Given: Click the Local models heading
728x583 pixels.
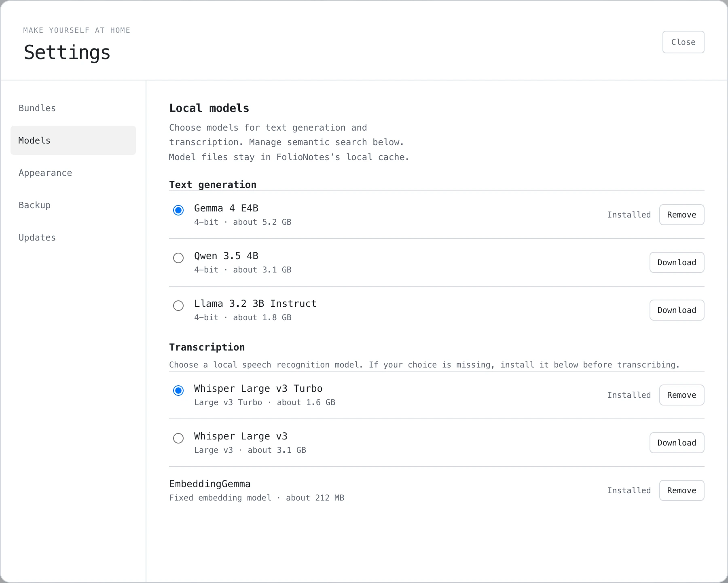Looking at the screenshot, I should pyautogui.click(x=209, y=108).
